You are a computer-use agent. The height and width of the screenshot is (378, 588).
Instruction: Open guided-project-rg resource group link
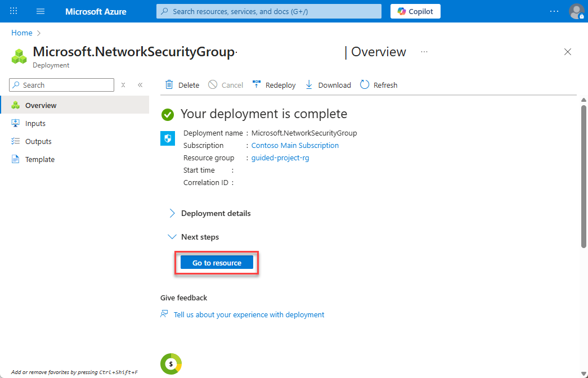coord(280,158)
